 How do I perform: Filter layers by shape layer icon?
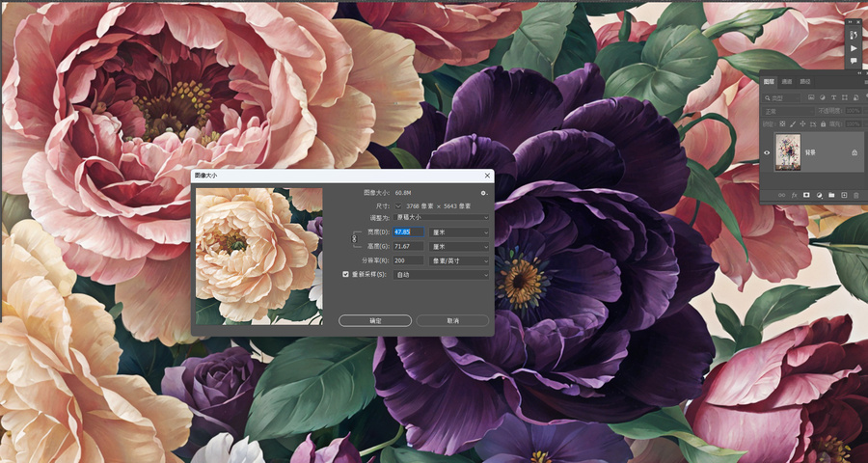pyautogui.click(x=845, y=97)
